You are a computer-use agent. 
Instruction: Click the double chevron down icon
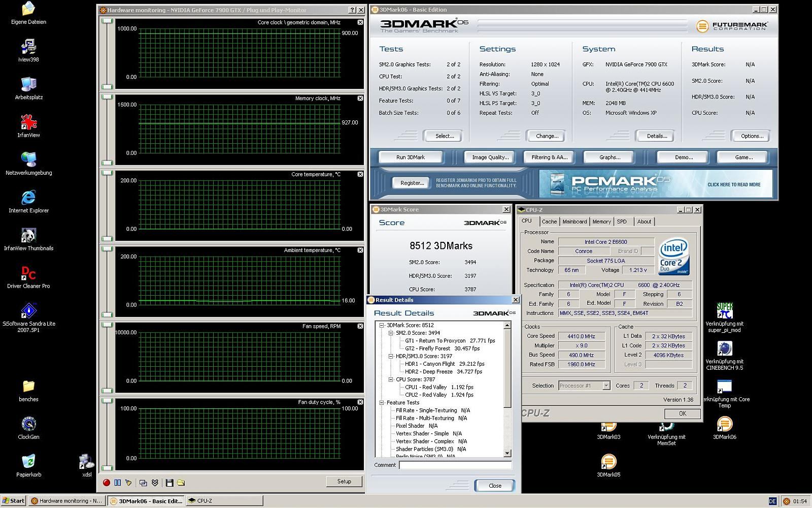coord(155,483)
